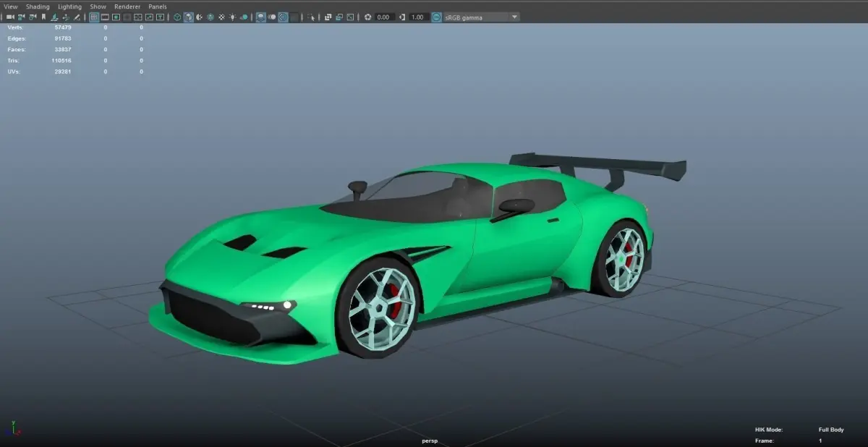This screenshot has width=868, height=447.
Task: Click the sRGB gamma dropdown arrow
Action: [514, 17]
